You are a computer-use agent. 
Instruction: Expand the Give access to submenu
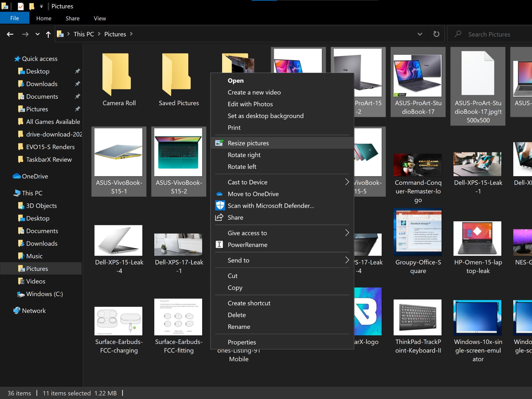tap(347, 233)
